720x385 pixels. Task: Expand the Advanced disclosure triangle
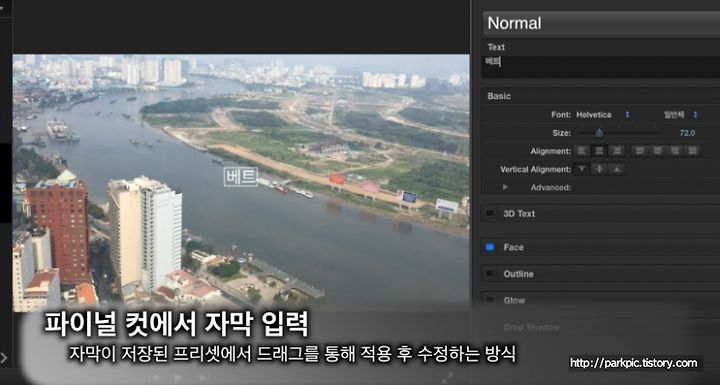[505, 187]
